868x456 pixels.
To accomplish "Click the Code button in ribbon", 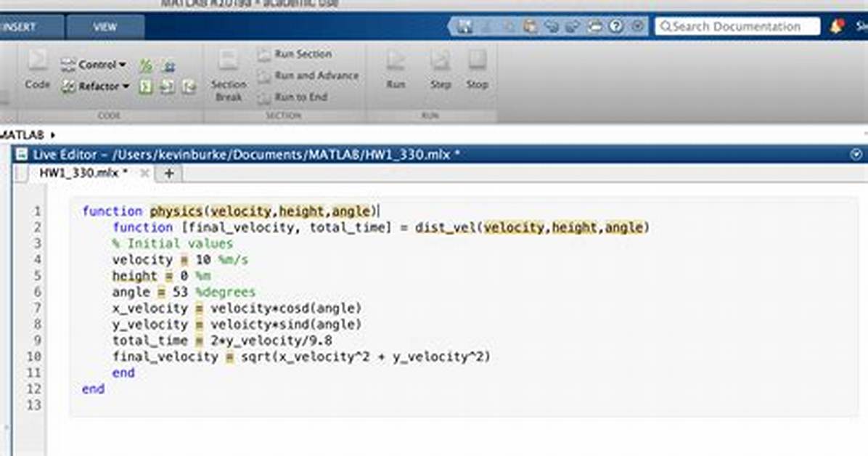I will (x=38, y=69).
